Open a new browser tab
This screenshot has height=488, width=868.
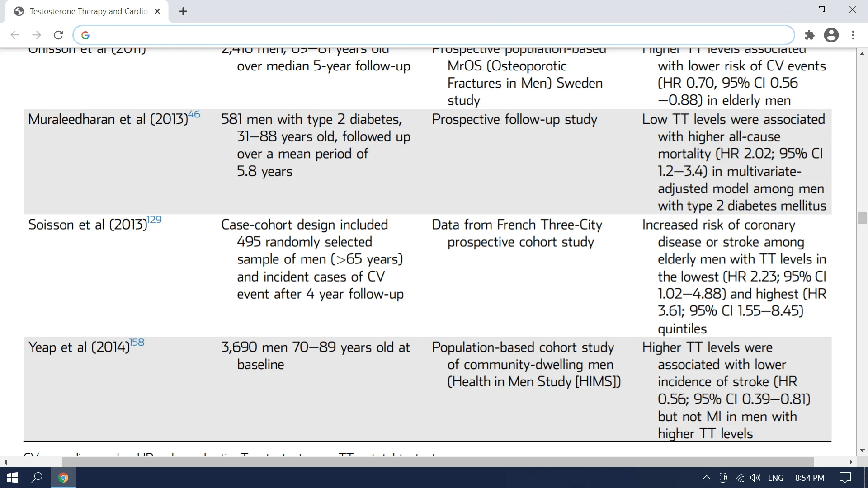tap(183, 11)
